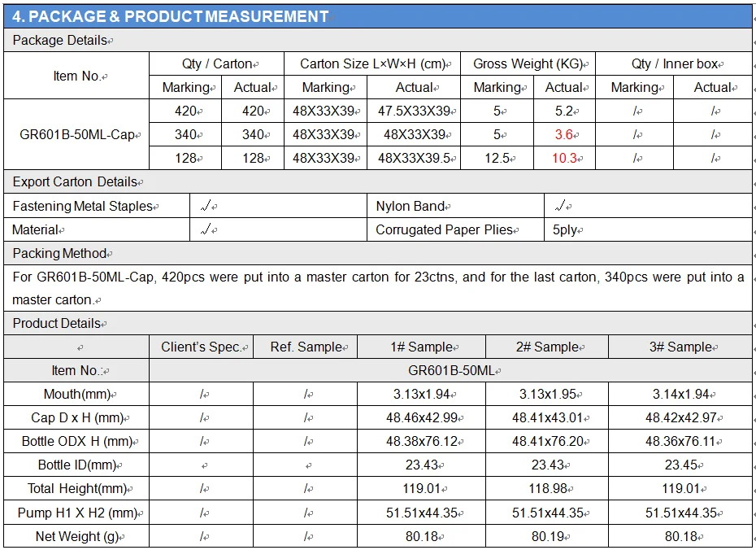Select the Client's Spec. column header

[x=201, y=347]
